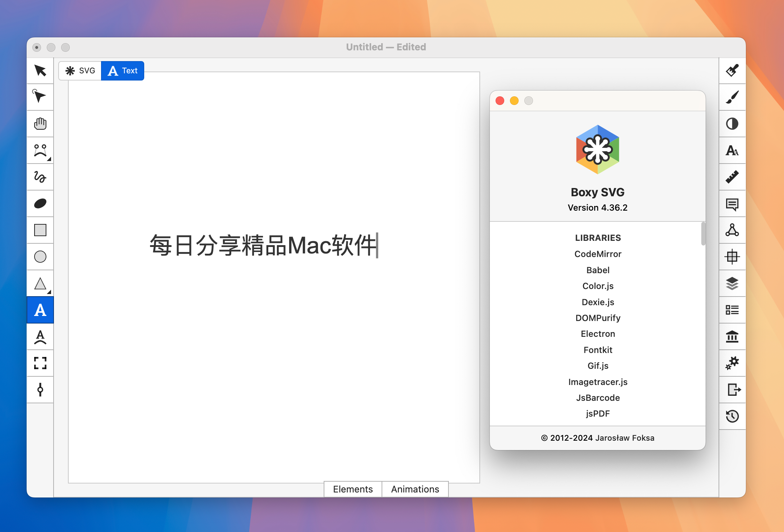The height and width of the screenshot is (532, 784).
Task: Close the About Boxy SVG dialog
Action: click(501, 101)
